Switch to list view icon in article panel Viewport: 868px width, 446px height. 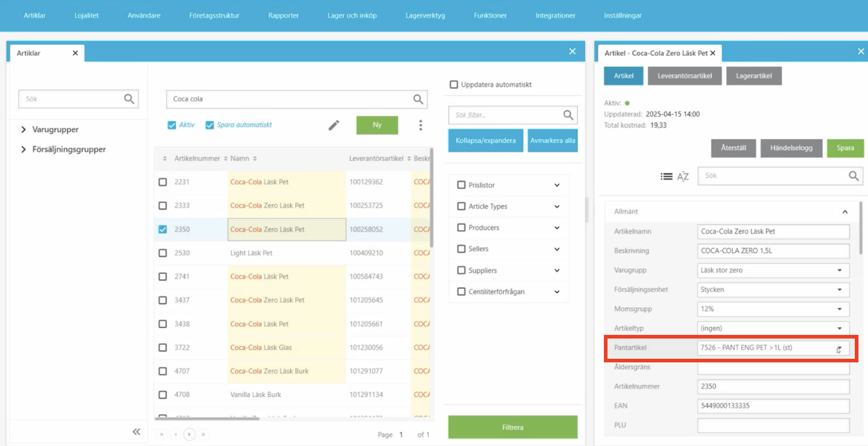click(x=666, y=176)
